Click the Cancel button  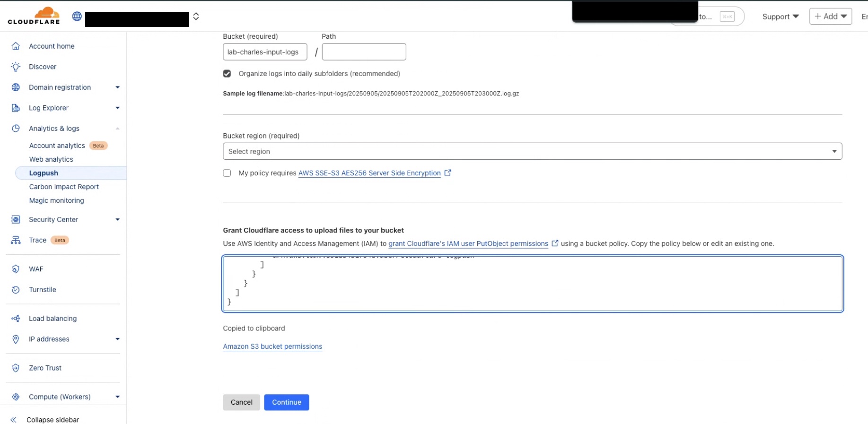tap(241, 402)
